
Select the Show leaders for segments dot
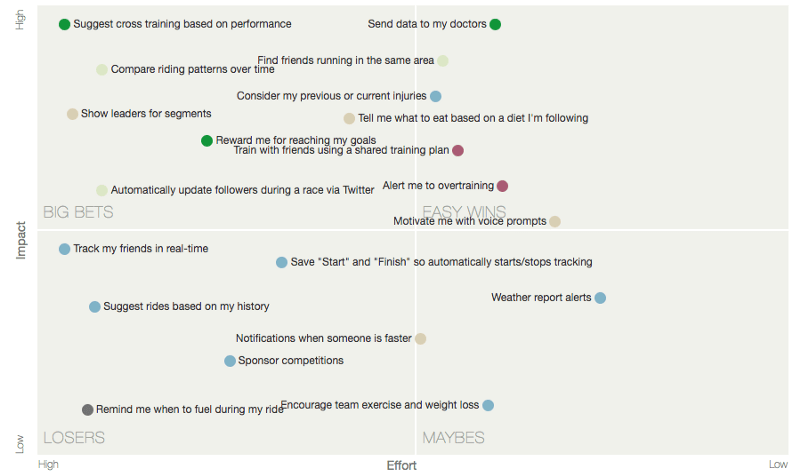[x=72, y=114]
